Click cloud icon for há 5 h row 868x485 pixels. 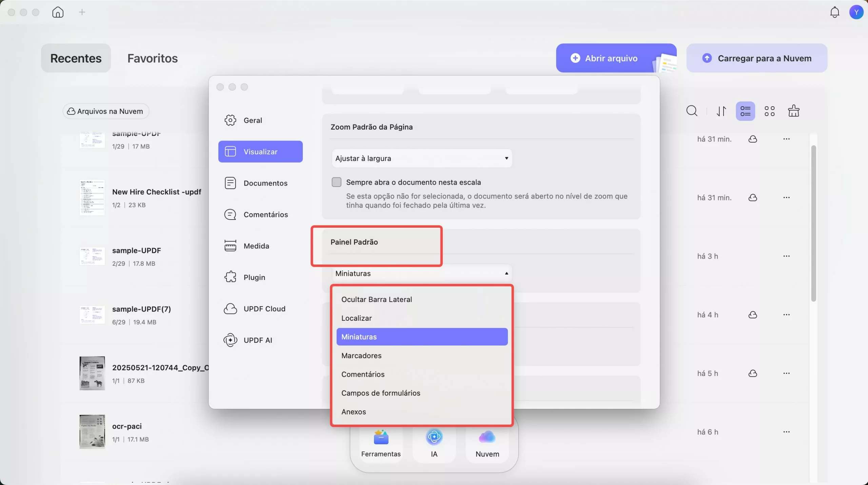coord(753,373)
